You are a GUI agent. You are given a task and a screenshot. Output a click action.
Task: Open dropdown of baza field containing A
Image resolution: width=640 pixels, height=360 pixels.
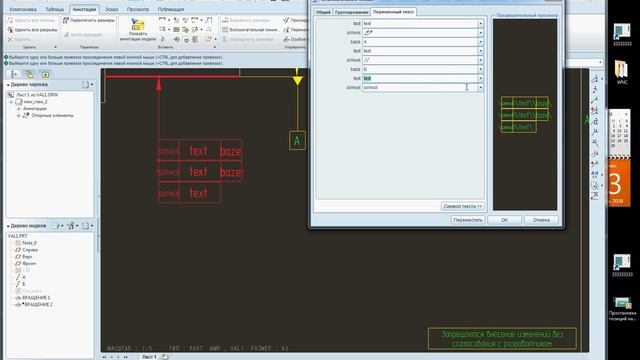(x=480, y=42)
